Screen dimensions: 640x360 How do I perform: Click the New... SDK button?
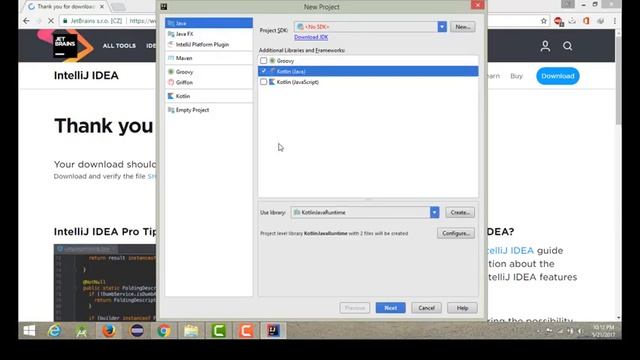click(x=462, y=27)
